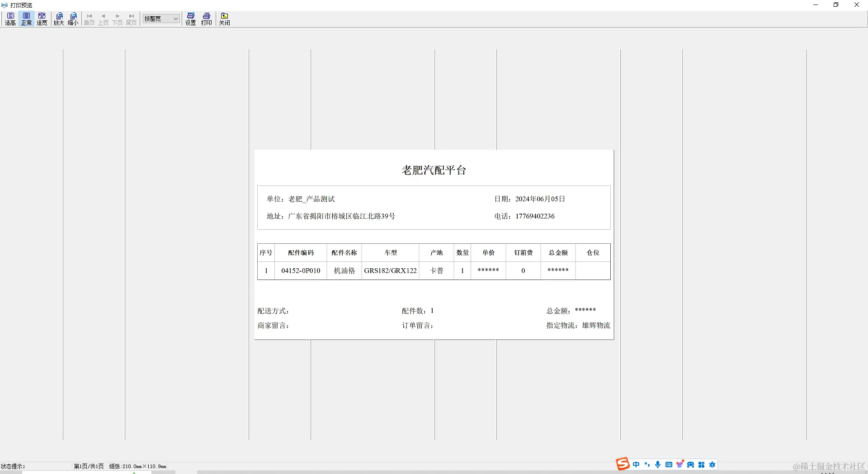
Task: Click the 仓位 column header
Action: point(593,253)
